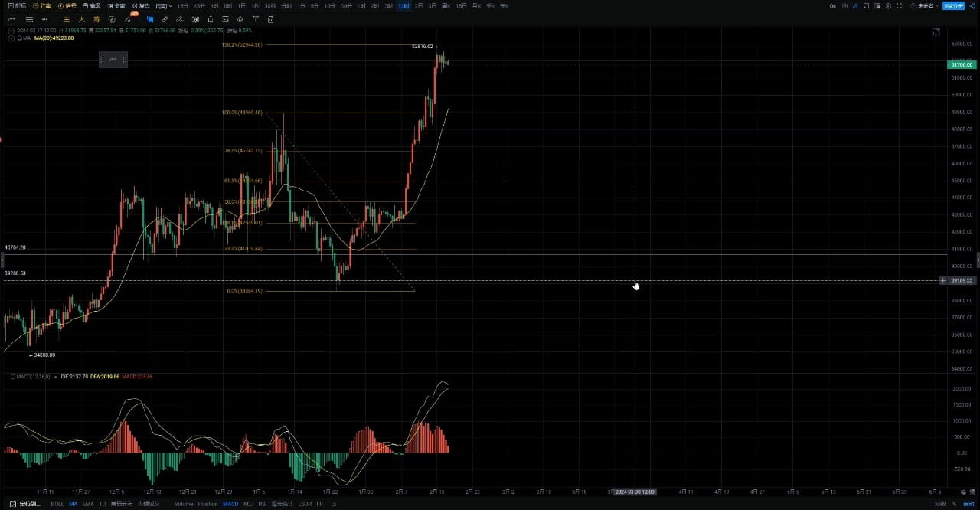Click the icon with orange badge
This screenshot has width=980, height=510.
click(x=129, y=18)
